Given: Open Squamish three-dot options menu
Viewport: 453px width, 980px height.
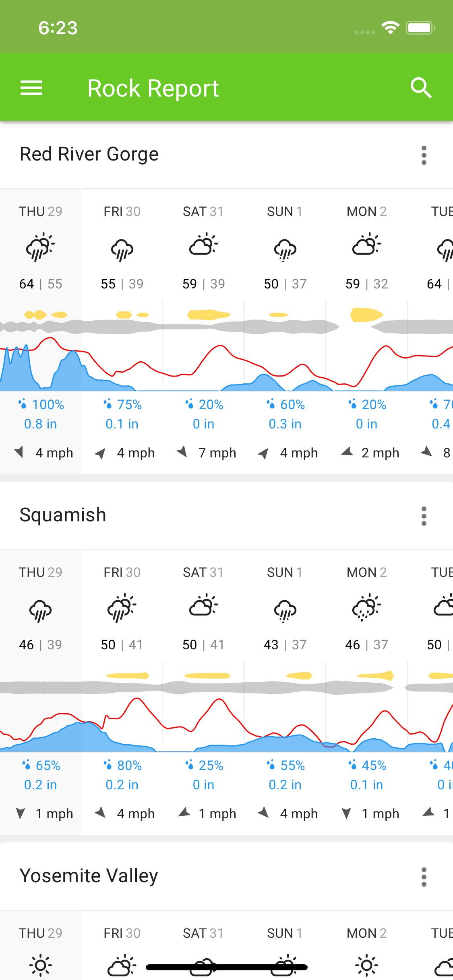Looking at the screenshot, I should pyautogui.click(x=424, y=516).
